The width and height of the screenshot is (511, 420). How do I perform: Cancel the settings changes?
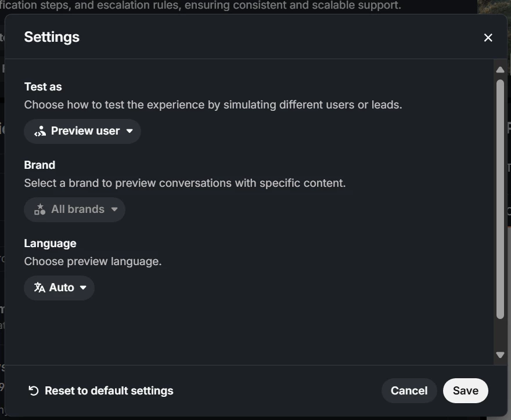pos(409,390)
